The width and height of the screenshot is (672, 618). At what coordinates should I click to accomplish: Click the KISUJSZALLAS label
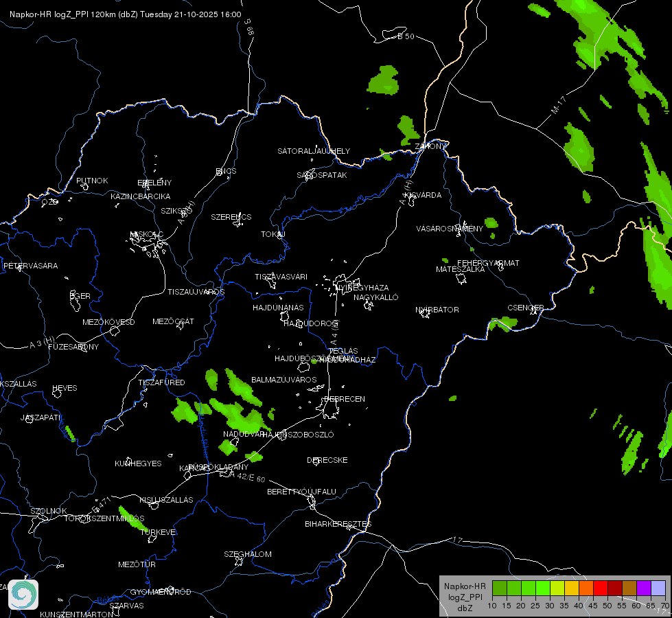tap(166, 500)
